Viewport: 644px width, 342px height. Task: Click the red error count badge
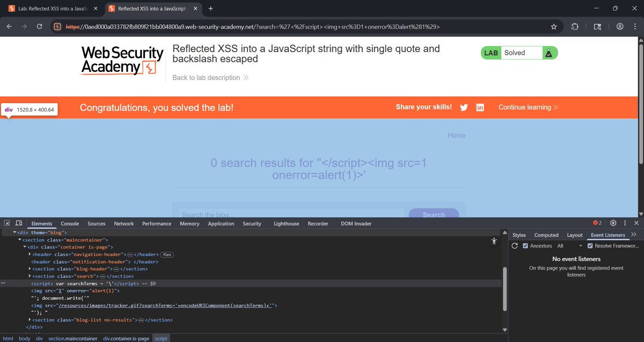[x=597, y=223]
